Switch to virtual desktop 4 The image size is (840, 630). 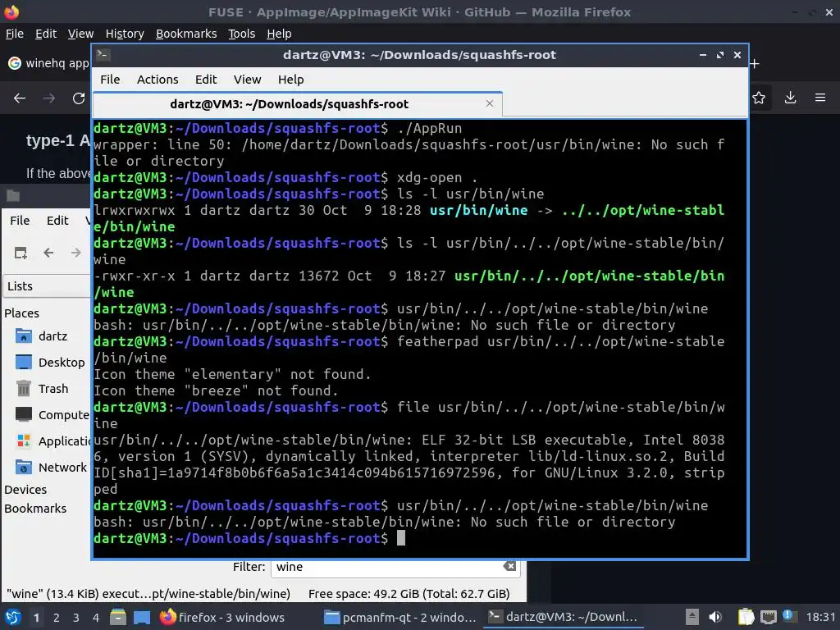coord(96,618)
